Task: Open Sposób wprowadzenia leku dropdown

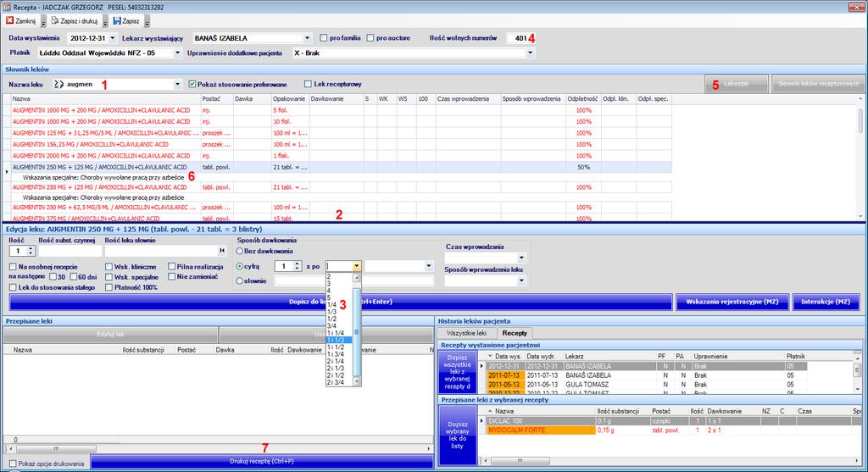Action: [521, 280]
